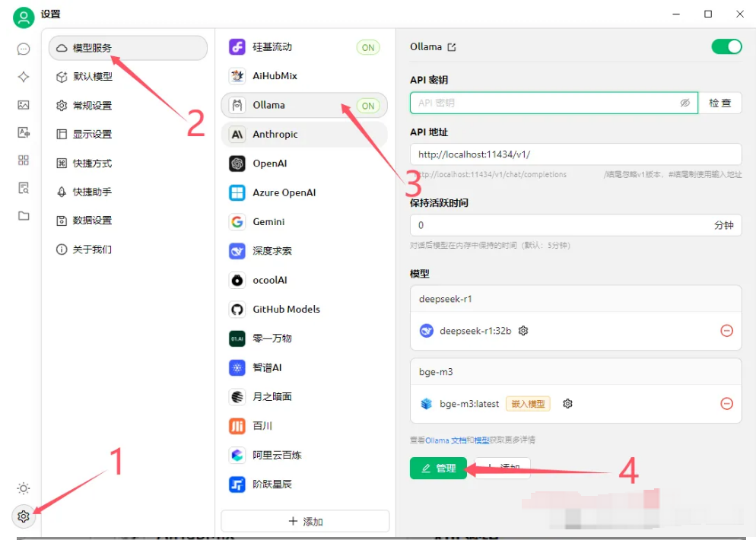Open the agents sparkle sidebar icon

24,77
